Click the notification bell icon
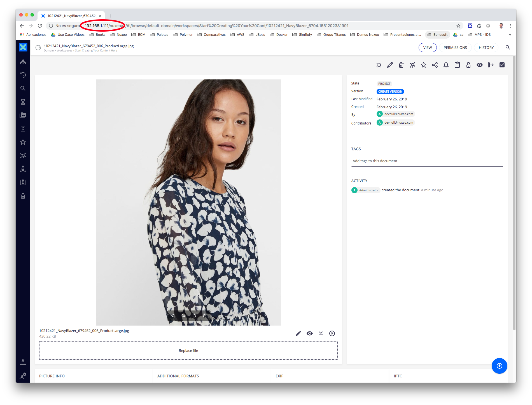Image resolution: width=532 pixels, height=405 pixels. pos(446,65)
